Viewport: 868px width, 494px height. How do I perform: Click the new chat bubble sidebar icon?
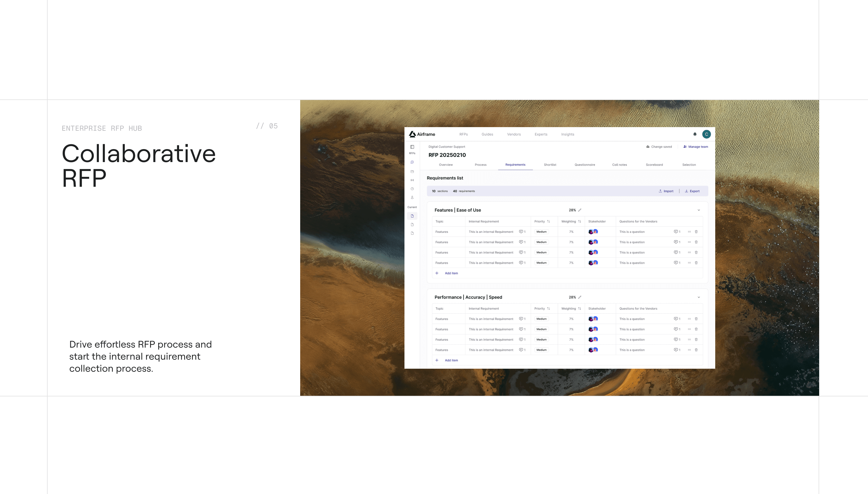pyautogui.click(x=412, y=162)
